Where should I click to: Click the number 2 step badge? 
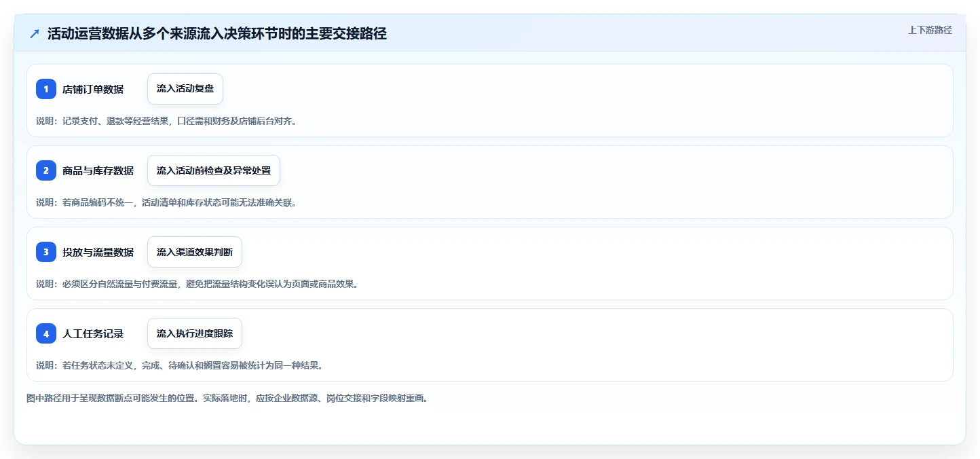[x=46, y=170]
